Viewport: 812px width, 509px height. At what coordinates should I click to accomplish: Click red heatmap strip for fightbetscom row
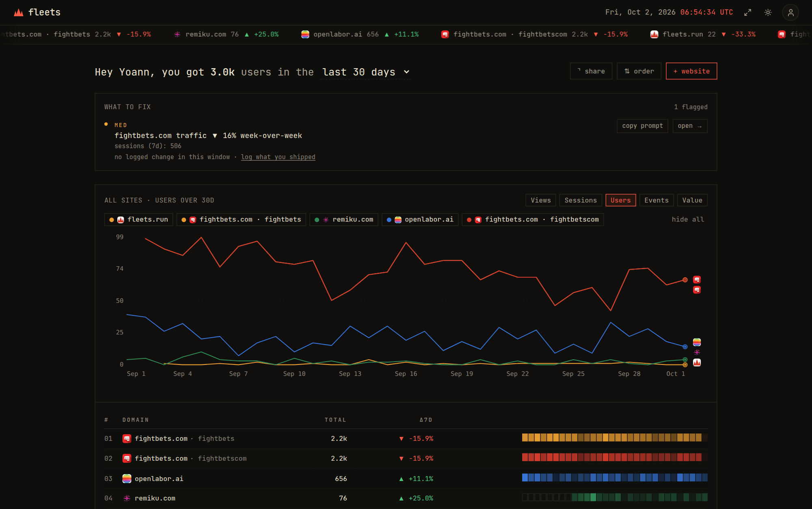[x=615, y=457]
